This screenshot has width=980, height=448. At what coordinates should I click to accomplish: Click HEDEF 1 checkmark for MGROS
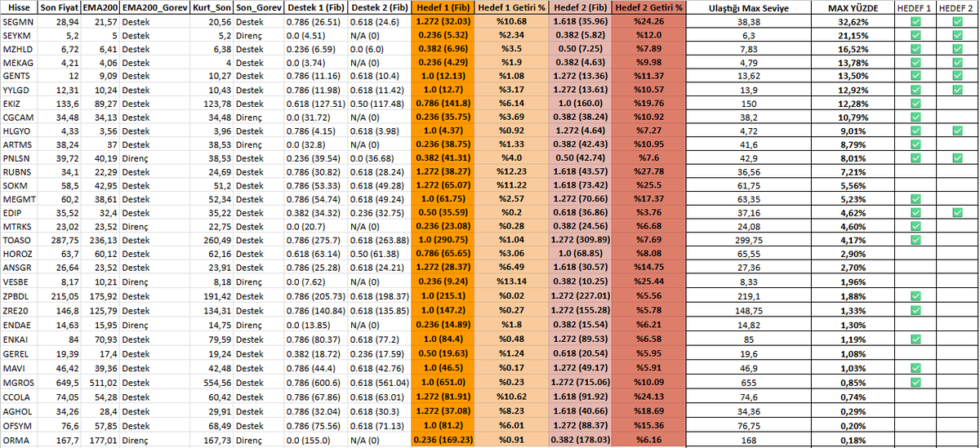(915, 382)
